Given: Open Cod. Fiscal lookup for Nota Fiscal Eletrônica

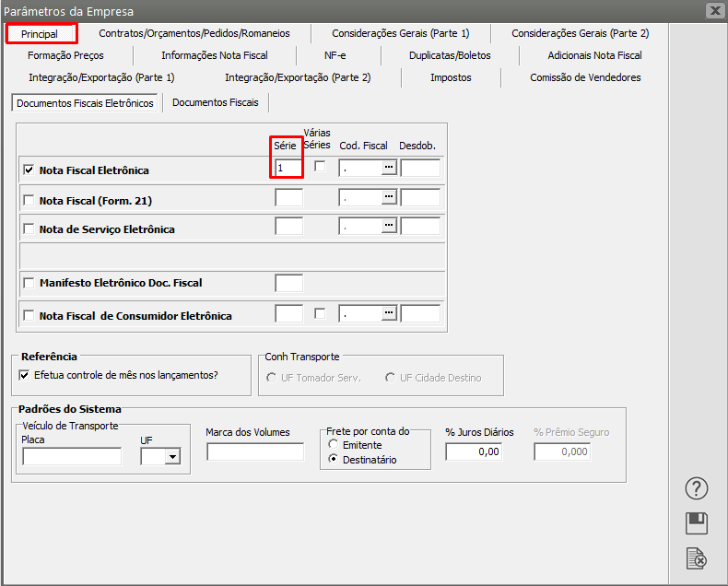Looking at the screenshot, I should (x=389, y=168).
